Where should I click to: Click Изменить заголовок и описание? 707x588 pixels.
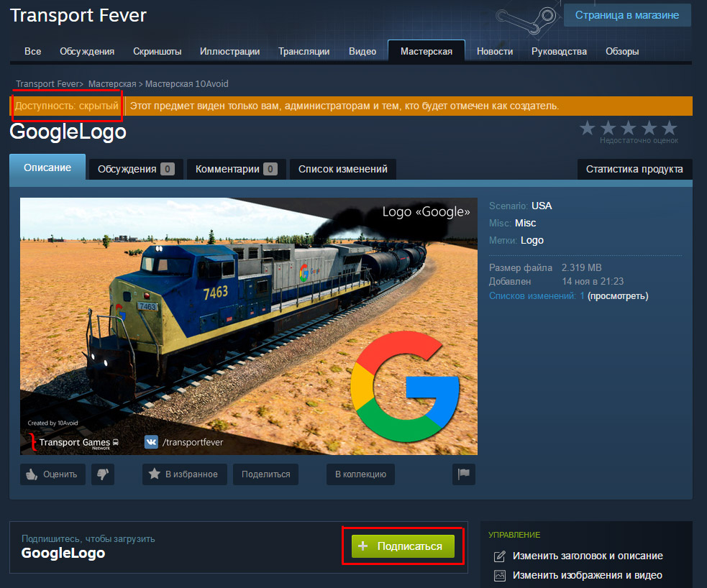coord(588,556)
